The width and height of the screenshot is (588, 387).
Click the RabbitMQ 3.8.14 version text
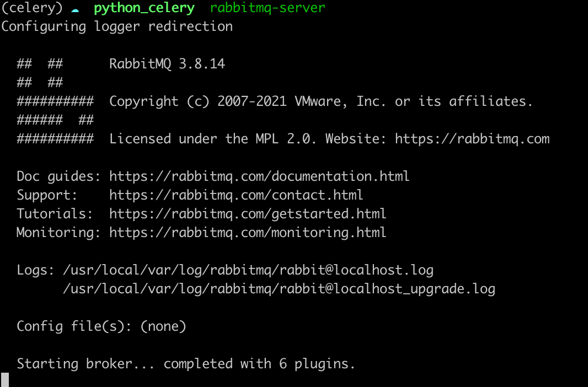165,63
